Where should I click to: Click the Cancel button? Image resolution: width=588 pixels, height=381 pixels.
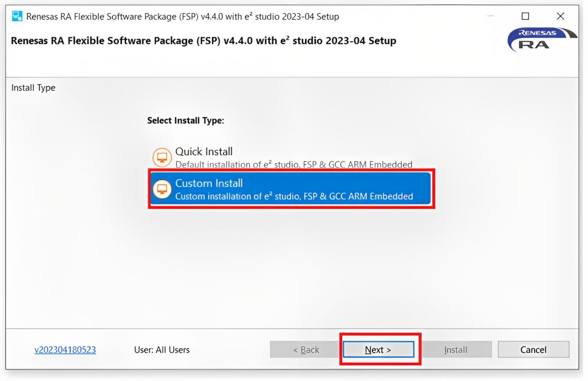click(x=533, y=349)
